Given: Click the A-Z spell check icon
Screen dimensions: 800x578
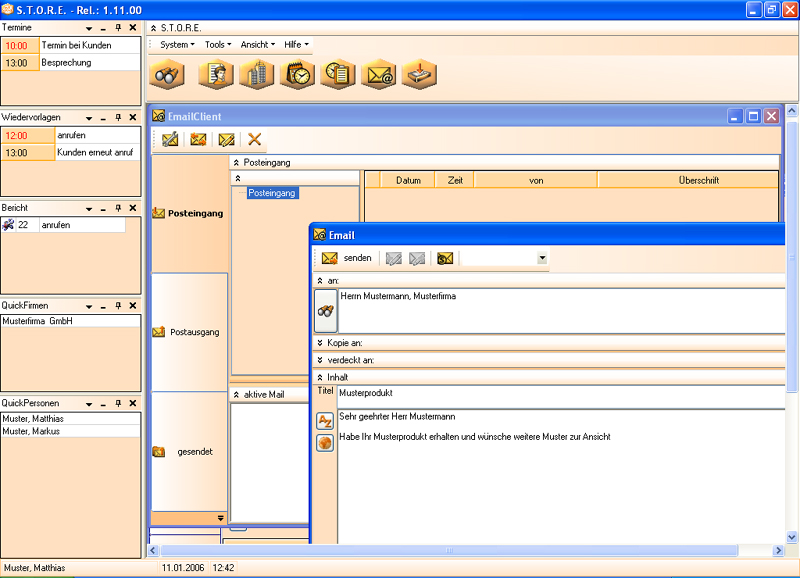Looking at the screenshot, I should coord(325,421).
